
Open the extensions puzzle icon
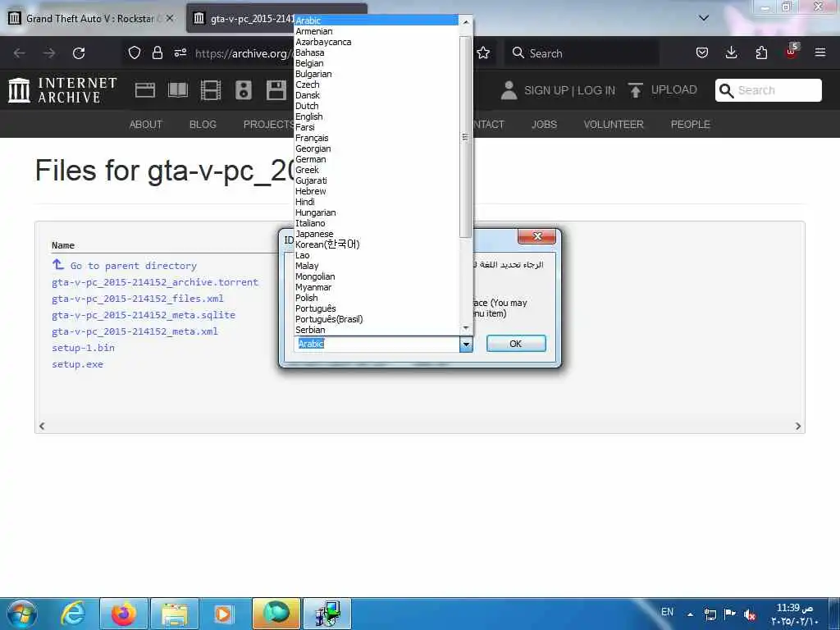761,52
